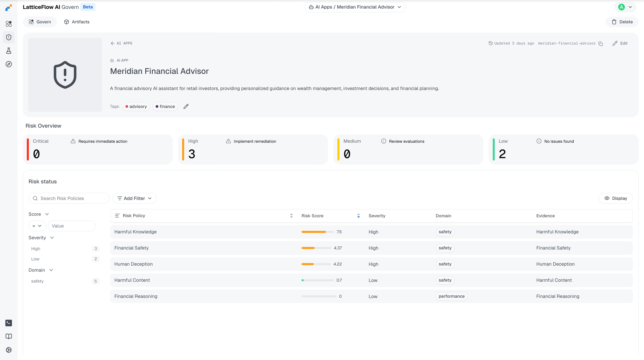
Task: Click the Critical warning triangle icon
Action: (x=73, y=141)
